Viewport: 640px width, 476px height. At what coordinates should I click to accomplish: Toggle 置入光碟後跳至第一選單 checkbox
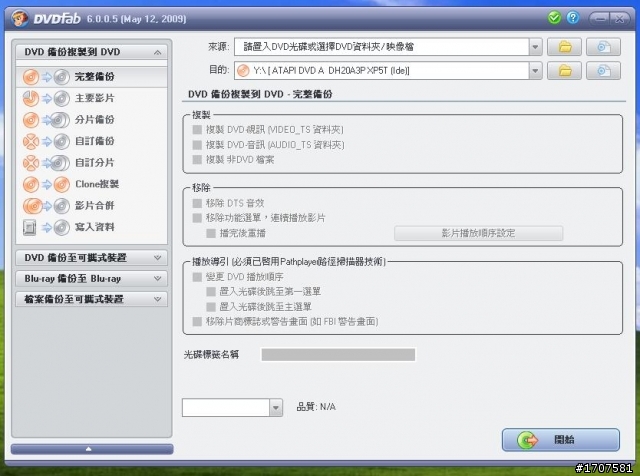211,292
